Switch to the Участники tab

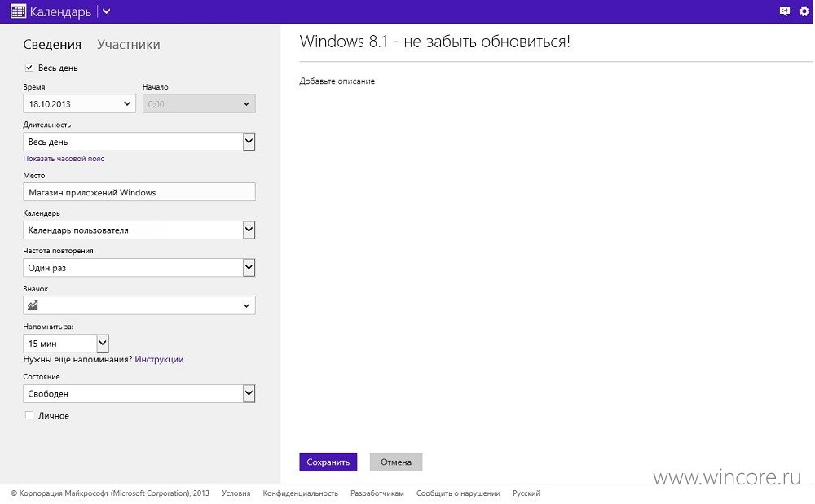[x=129, y=45]
